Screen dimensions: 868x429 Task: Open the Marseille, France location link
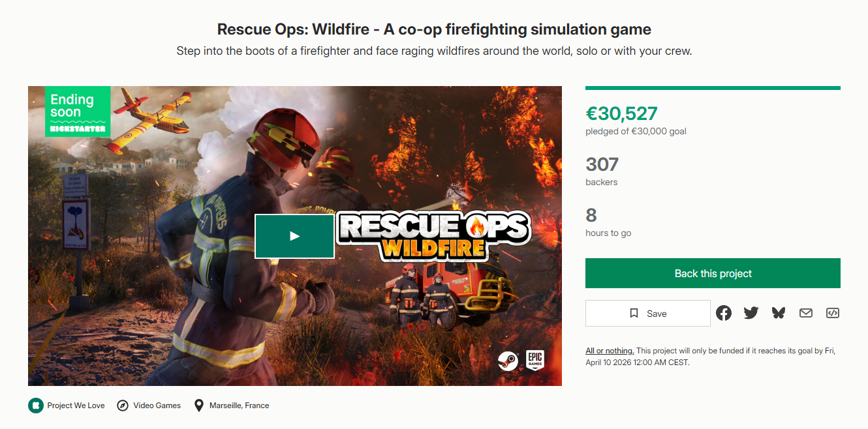click(x=239, y=406)
